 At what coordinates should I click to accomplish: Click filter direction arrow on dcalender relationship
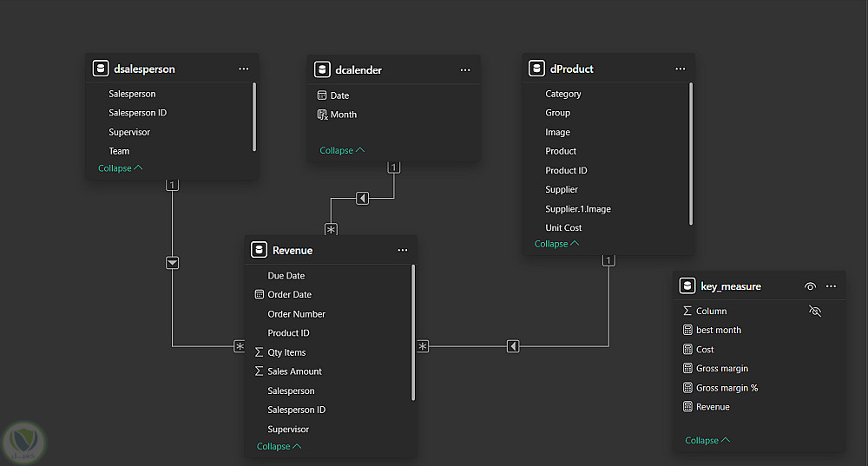(x=363, y=199)
